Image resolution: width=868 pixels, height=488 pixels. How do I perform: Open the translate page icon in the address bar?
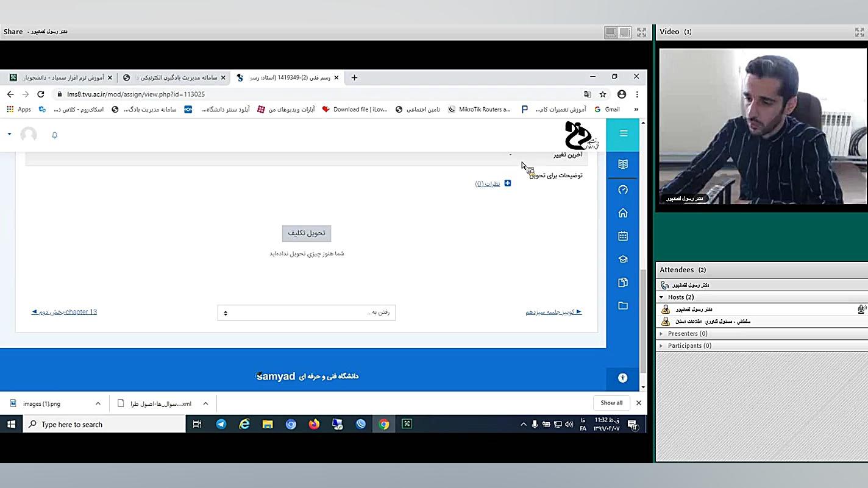pyautogui.click(x=587, y=94)
